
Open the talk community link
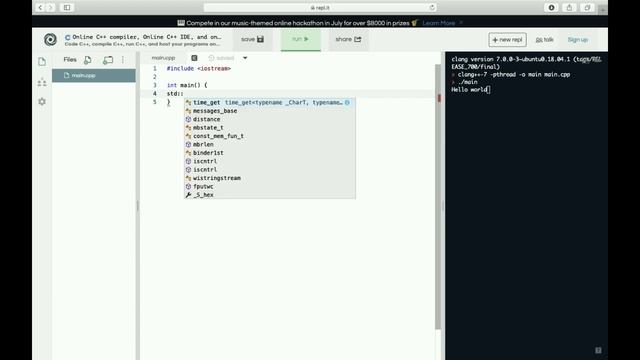[x=544, y=40]
